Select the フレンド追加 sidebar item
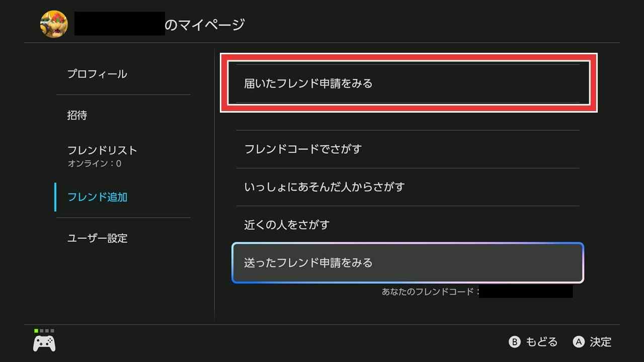The width and height of the screenshot is (644, 362). [98, 197]
